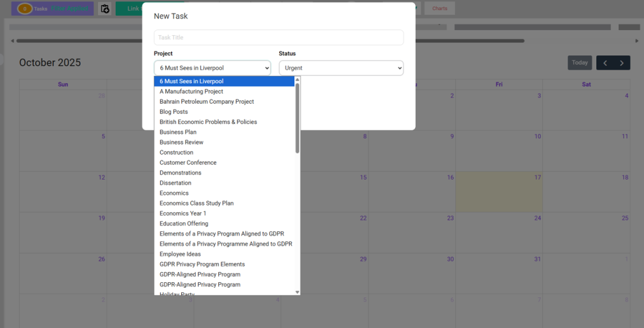Choose Blog Posts from project list
The width and height of the screenshot is (644, 328).
(174, 112)
